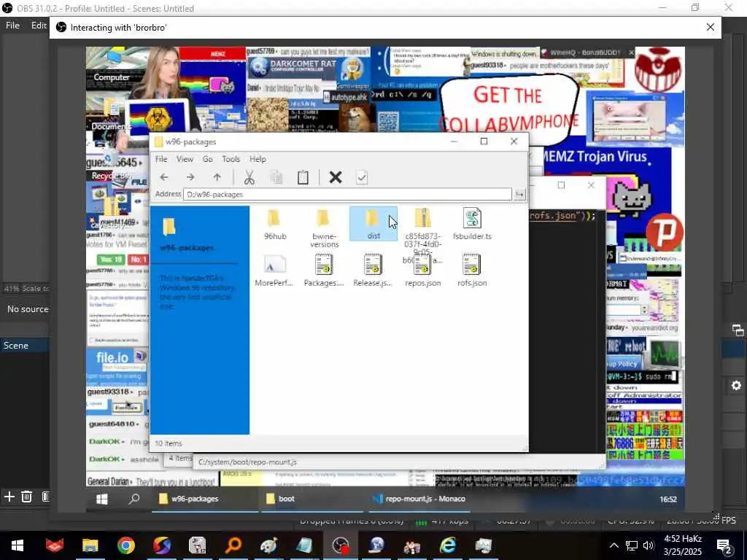Open the notification center icon
The height and width of the screenshot is (560, 747).
pos(724,545)
